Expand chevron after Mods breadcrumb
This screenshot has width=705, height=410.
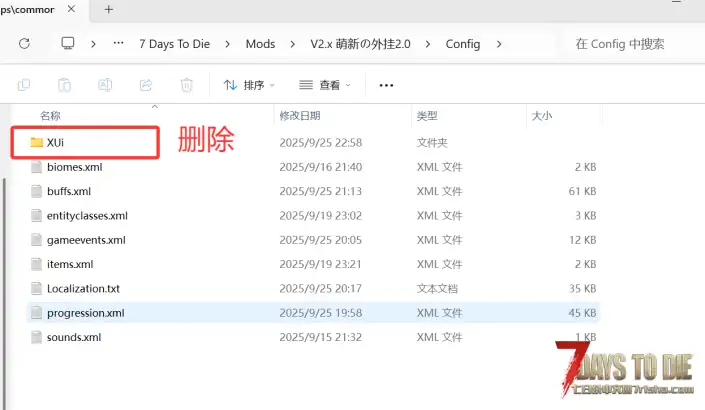[x=293, y=44]
